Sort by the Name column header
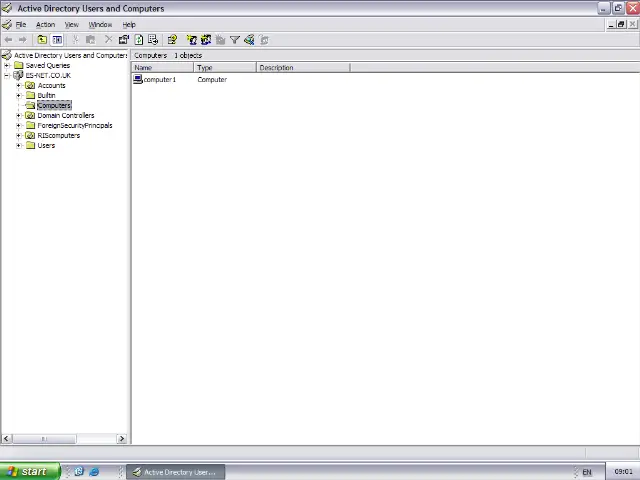Image resolution: width=640 pixels, height=480 pixels. [x=162, y=67]
